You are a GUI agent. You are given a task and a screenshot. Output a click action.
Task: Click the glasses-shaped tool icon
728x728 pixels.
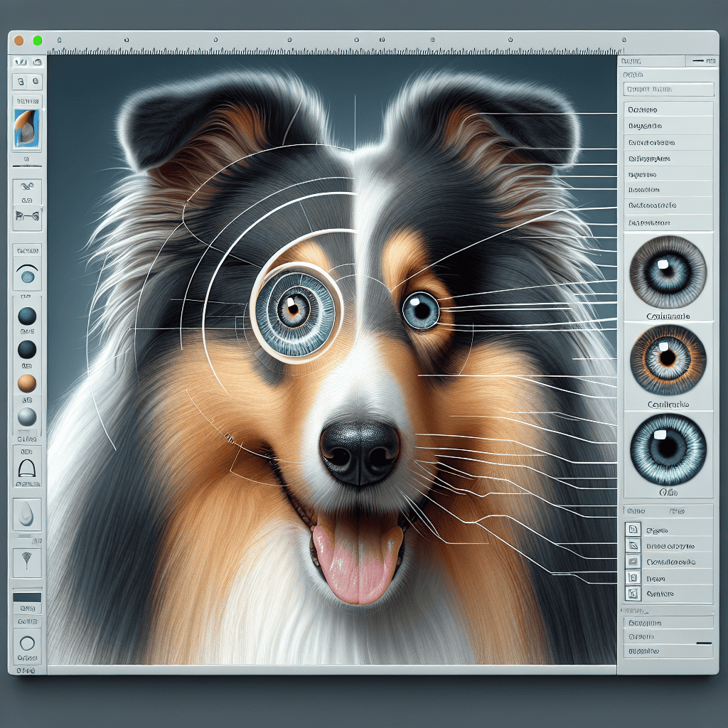coord(27,216)
